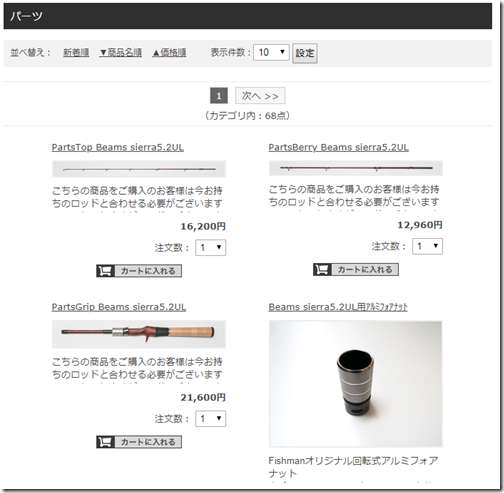Go to next page with 次へ >>
Viewport: 504px width, 493px height.
point(260,96)
